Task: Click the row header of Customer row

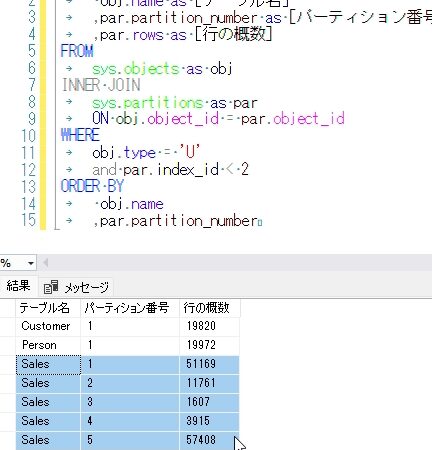Action: click(x=8, y=326)
